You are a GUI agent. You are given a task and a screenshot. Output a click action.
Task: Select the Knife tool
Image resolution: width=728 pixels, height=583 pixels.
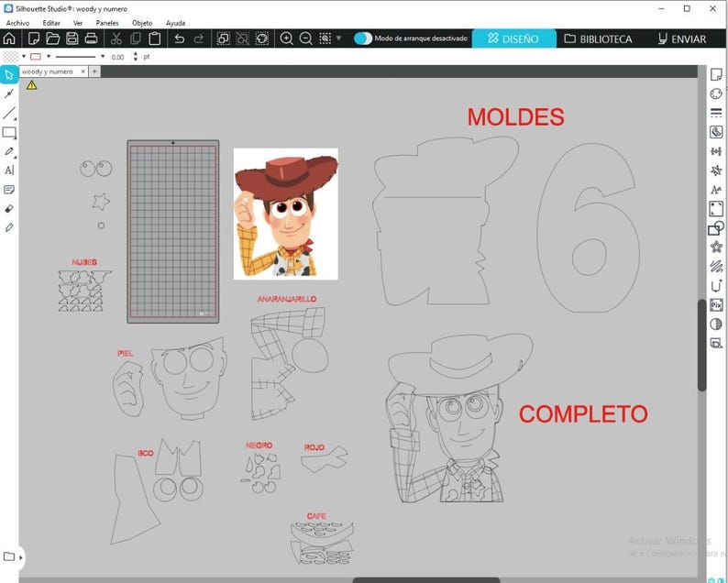coord(9,228)
